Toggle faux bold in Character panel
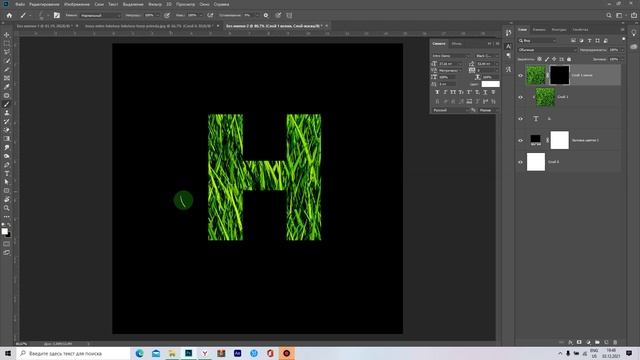The image size is (640, 360). 437,92
